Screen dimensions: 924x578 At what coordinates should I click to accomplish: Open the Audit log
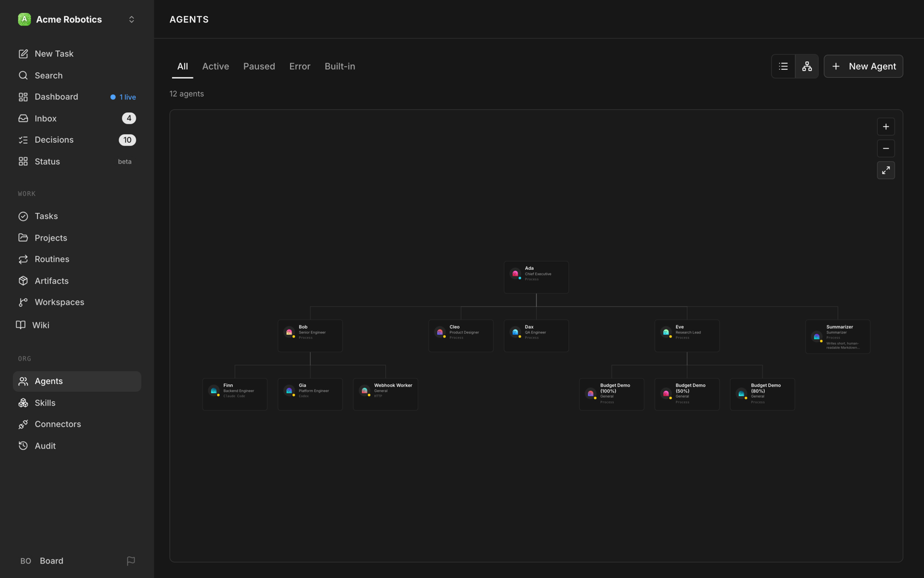point(77,446)
